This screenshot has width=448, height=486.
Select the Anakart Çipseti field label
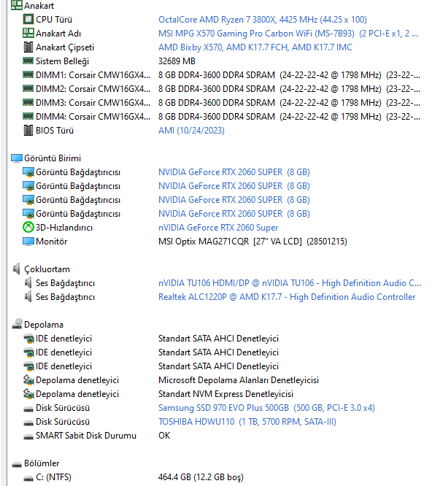(65, 47)
